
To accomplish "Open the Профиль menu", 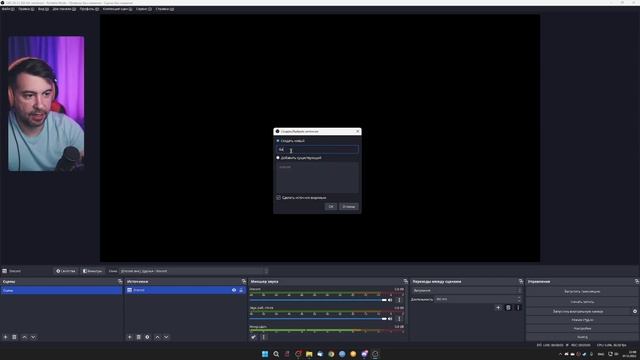I will point(89,9).
